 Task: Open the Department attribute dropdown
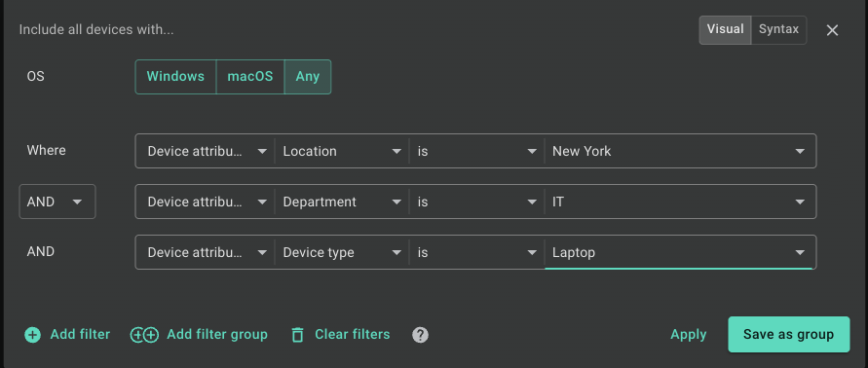click(x=342, y=202)
